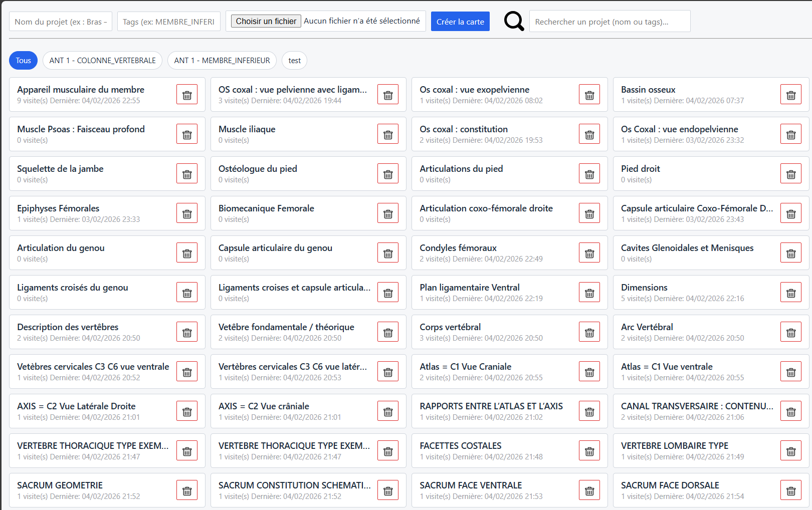Trash the Condyles fémoraux card
The image size is (812, 510).
pyautogui.click(x=589, y=253)
